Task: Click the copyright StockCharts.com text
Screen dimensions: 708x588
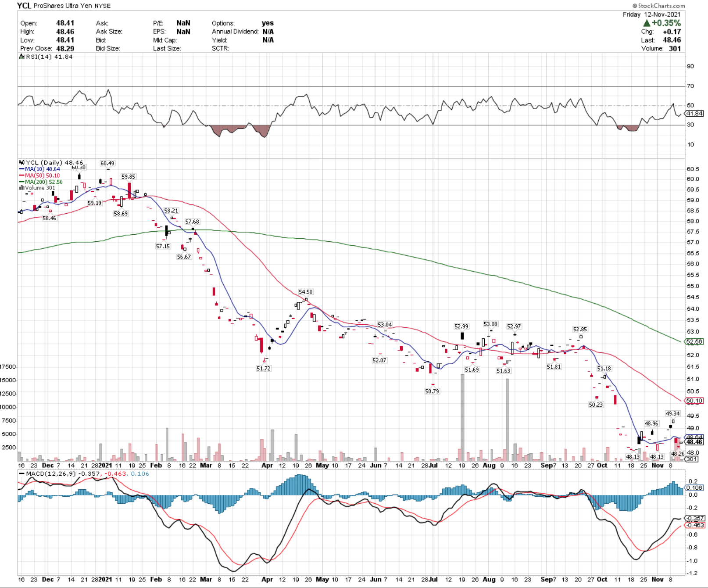Action: tap(658, 6)
